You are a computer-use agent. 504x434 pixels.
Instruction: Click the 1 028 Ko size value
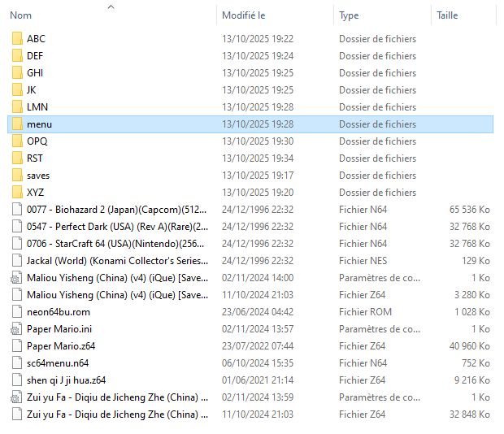tap(471, 312)
